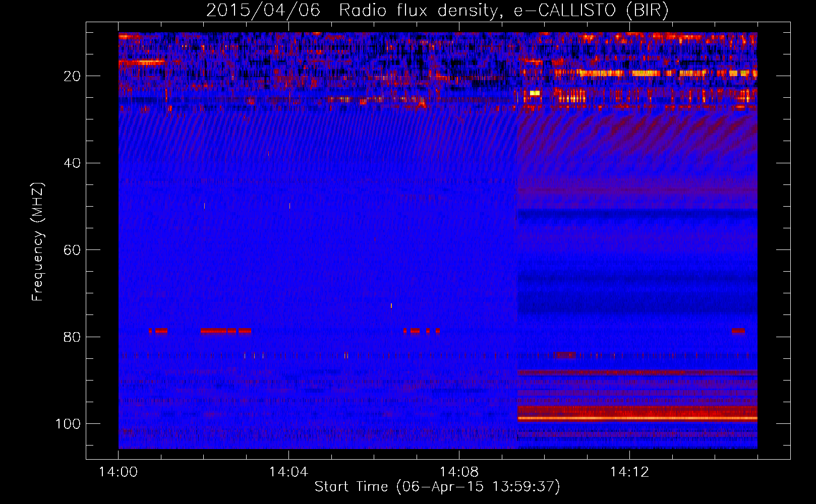This screenshot has height=504, width=816.
Task: Click the bright yellow emission band near 99 MHz
Action: pos(637,418)
